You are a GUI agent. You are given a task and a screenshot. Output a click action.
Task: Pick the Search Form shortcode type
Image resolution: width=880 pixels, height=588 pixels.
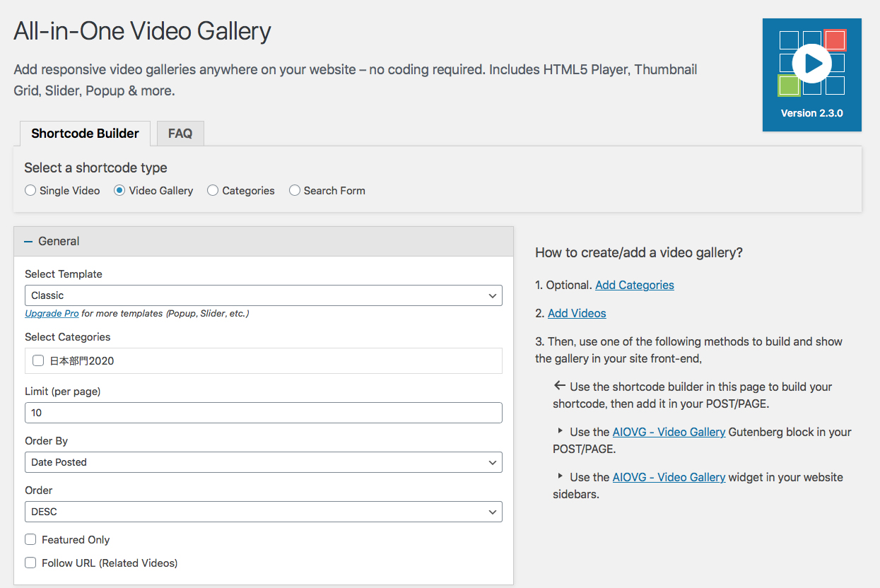tap(295, 191)
